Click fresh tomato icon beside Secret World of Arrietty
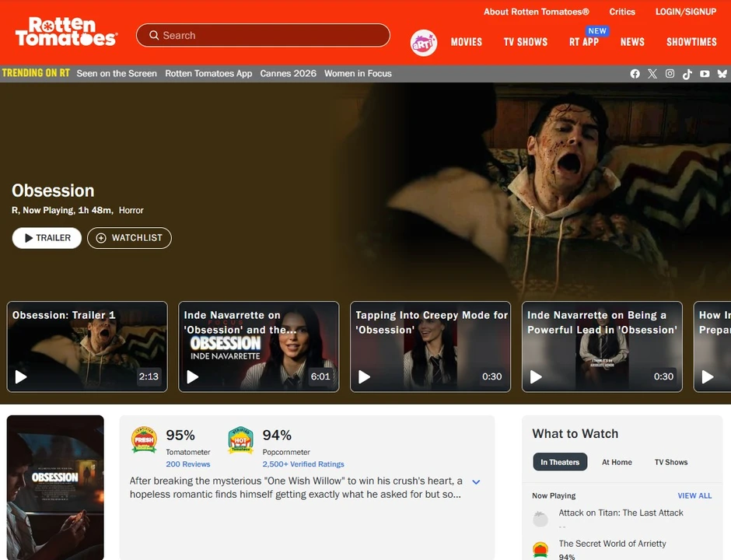Image resolution: width=731 pixels, height=560 pixels. pos(540,549)
